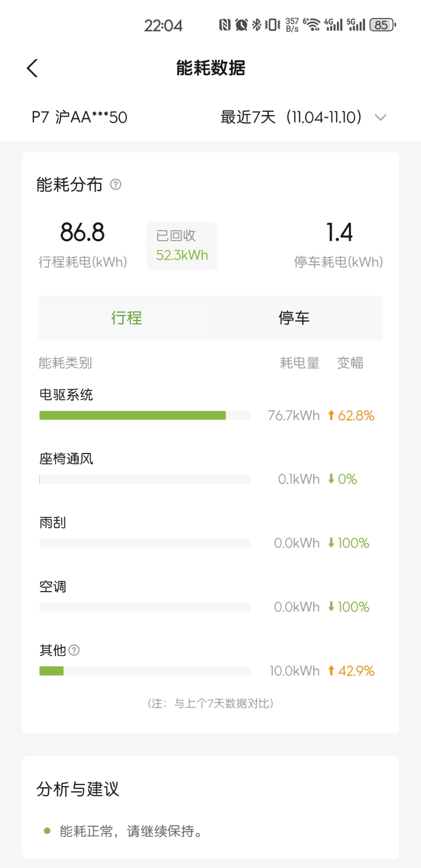Switch to the 停车 tab

294,318
